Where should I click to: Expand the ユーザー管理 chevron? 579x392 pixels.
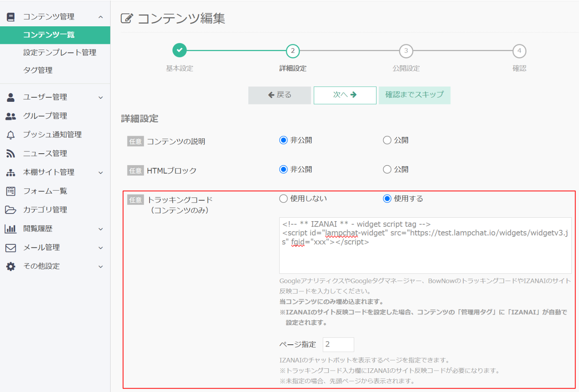tap(101, 98)
